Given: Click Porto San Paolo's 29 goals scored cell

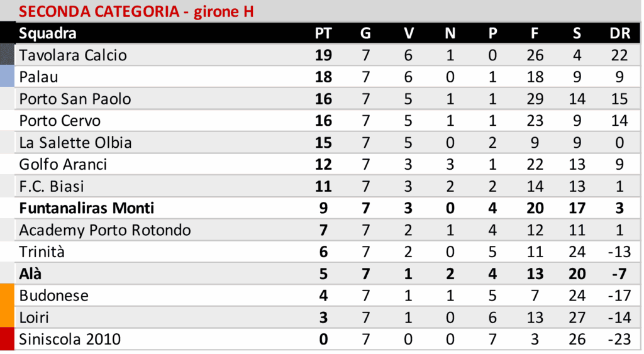Looking at the screenshot, I should pos(535,99).
